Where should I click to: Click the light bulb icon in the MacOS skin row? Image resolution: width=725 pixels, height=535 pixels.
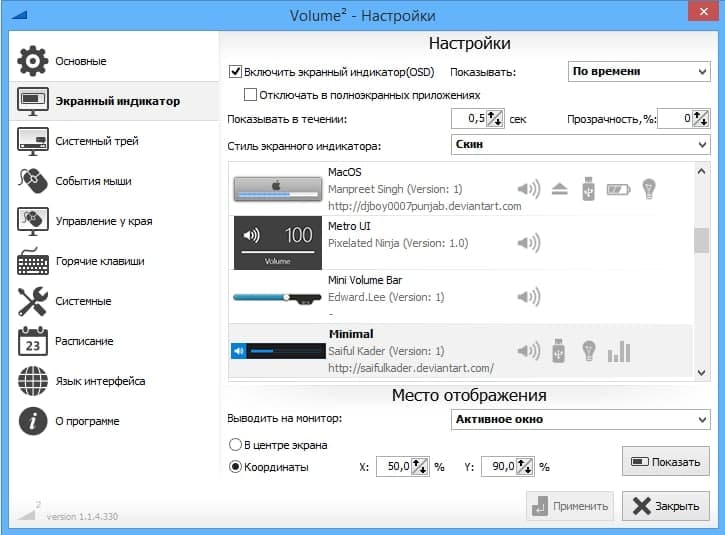pos(649,189)
